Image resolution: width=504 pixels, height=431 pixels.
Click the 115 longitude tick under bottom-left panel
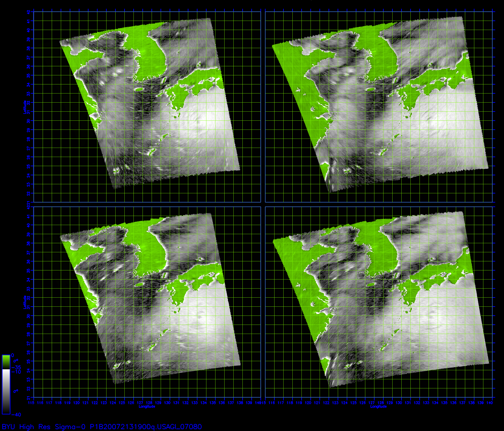tap(31, 403)
